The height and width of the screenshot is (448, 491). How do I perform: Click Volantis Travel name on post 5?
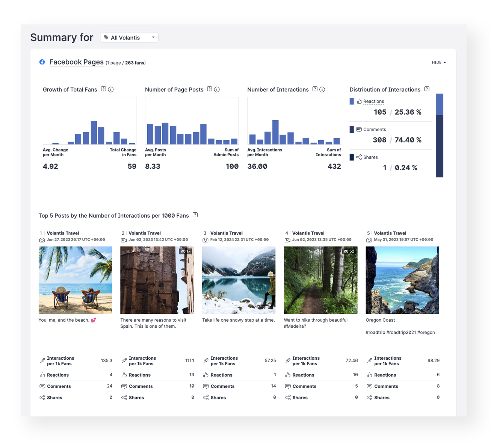[x=390, y=233]
